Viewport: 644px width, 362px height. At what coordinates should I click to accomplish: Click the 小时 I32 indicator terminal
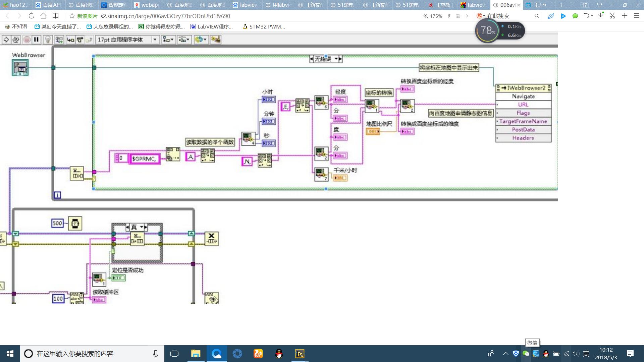click(x=269, y=100)
